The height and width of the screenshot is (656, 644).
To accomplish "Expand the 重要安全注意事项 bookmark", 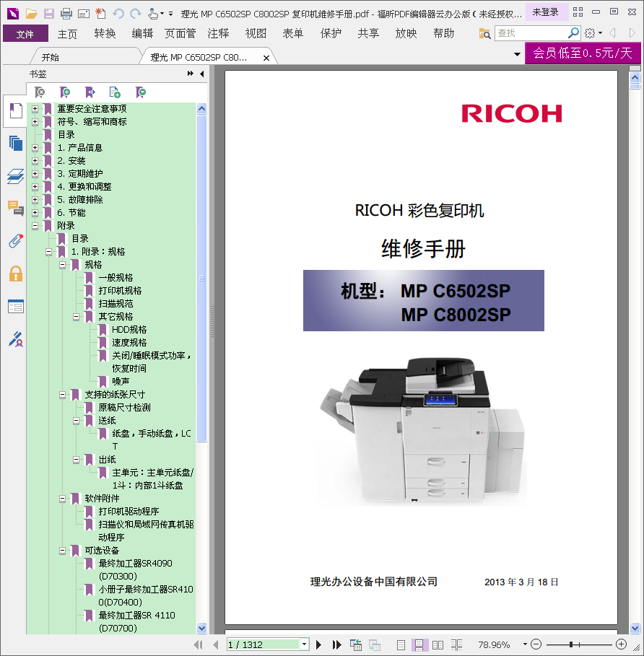I will click(x=35, y=109).
